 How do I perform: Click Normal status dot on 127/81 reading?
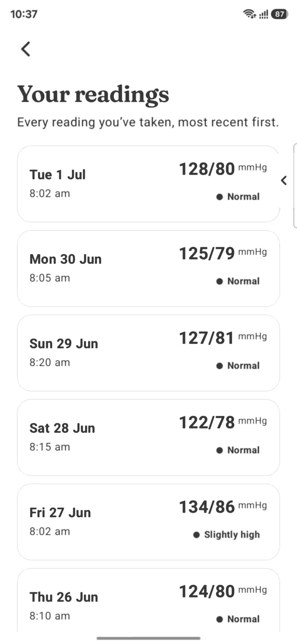point(219,366)
